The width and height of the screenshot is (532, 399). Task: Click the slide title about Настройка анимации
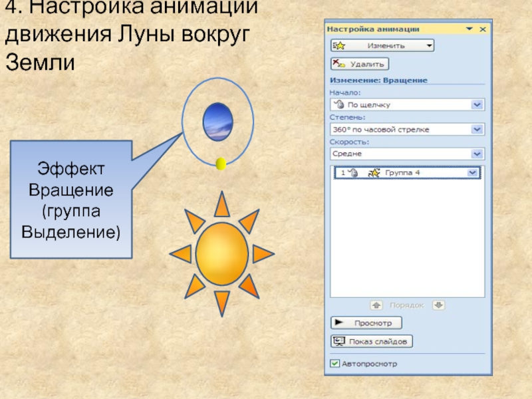coord(132,35)
